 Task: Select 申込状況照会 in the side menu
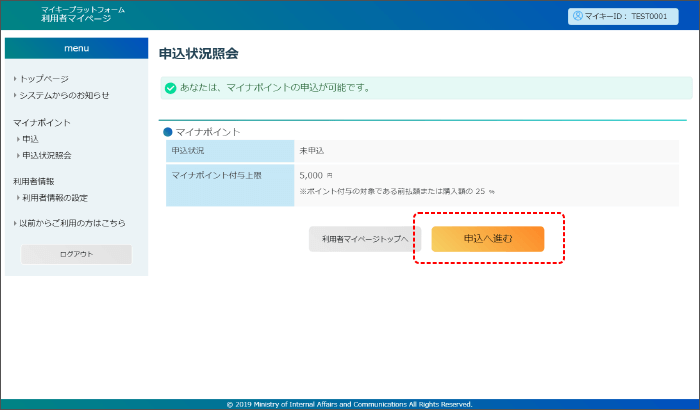click(x=46, y=155)
